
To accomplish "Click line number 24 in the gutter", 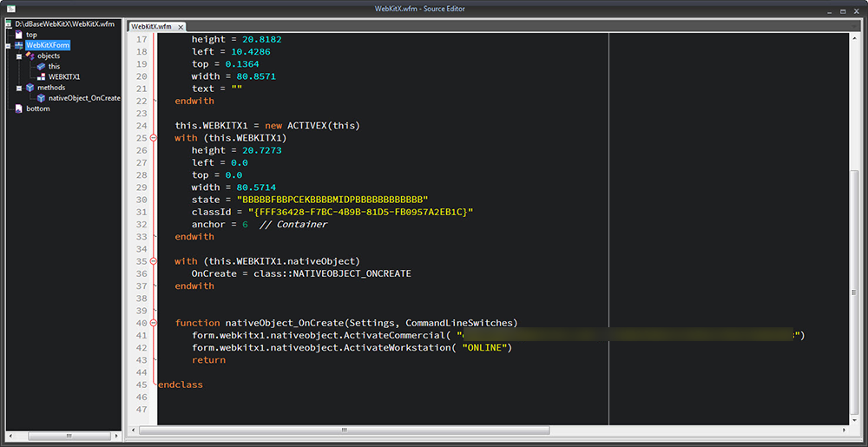I will pyautogui.click(x=141, y=126).
